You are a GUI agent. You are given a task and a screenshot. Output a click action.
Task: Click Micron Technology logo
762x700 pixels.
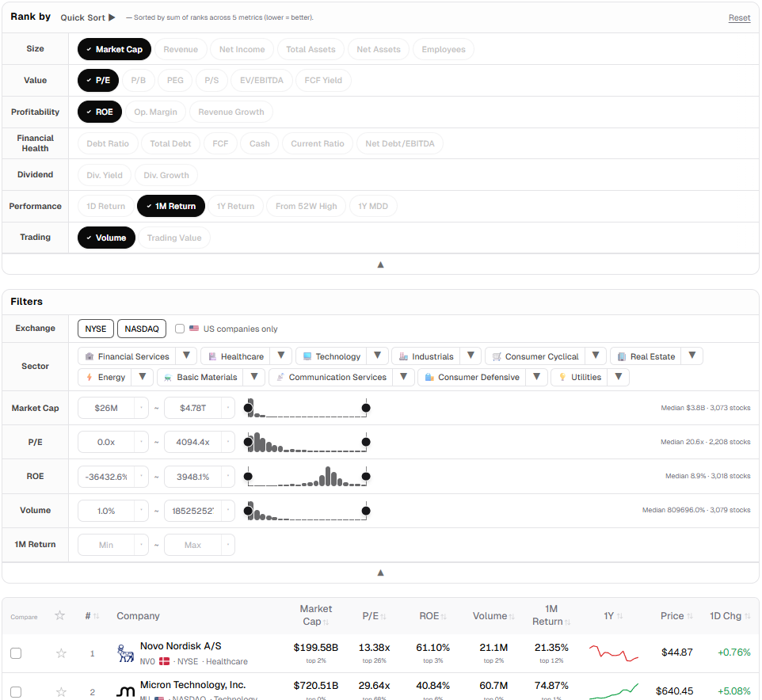[x=126, y=691]
